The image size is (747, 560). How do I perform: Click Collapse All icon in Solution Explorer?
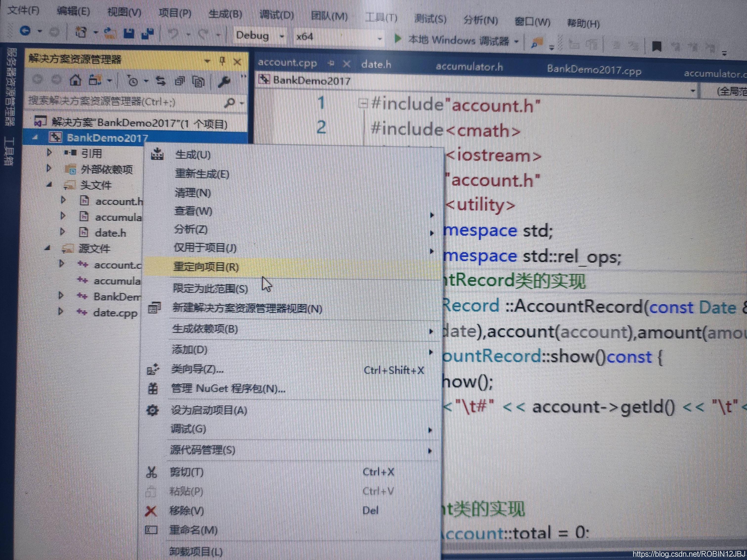point(180,81)
